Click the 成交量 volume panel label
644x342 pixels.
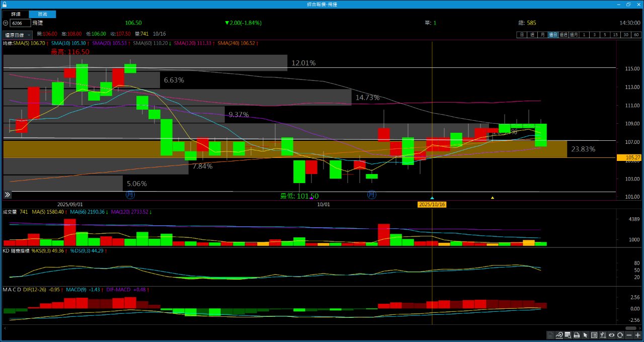pyautogui.click(x=10, y=212)
